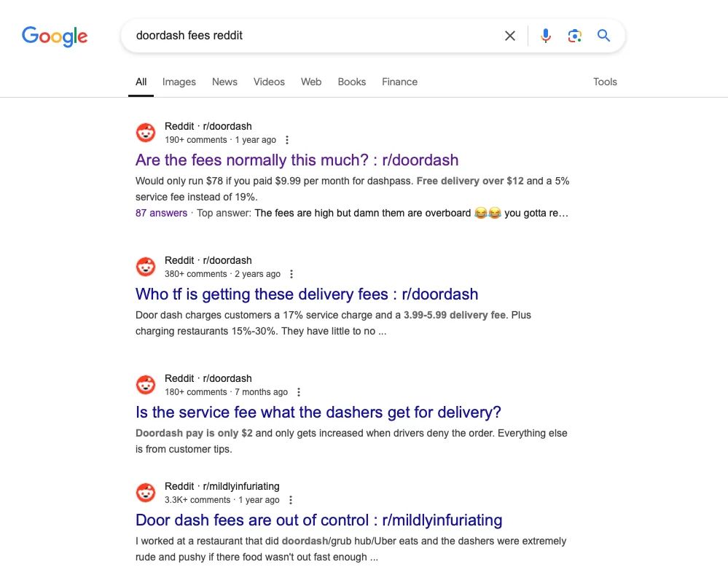Open Google Lens image search icon
Screen dimensions: 728x586
click(x=574, y=36)
